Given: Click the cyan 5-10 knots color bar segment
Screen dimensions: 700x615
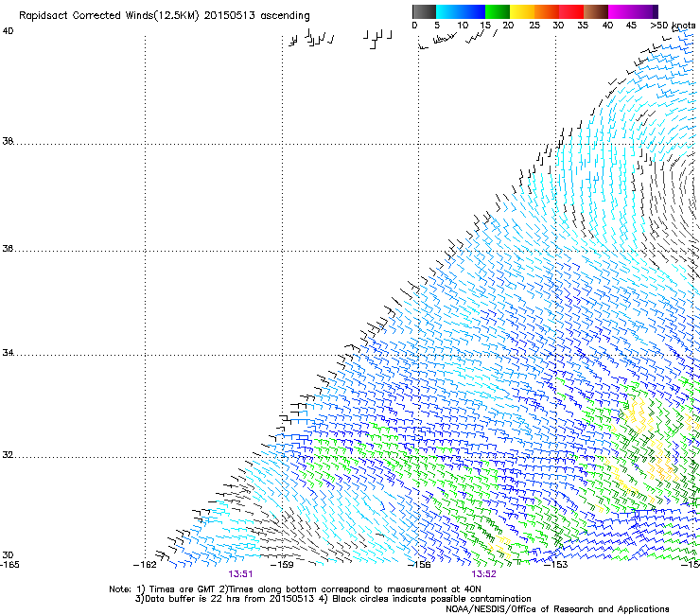Looking at the screenshot, I should pos(448,11).
